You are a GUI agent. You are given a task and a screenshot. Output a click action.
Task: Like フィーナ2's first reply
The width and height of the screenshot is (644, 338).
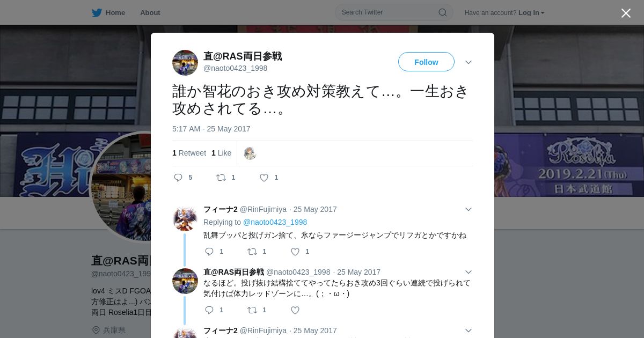pos(295,252)
